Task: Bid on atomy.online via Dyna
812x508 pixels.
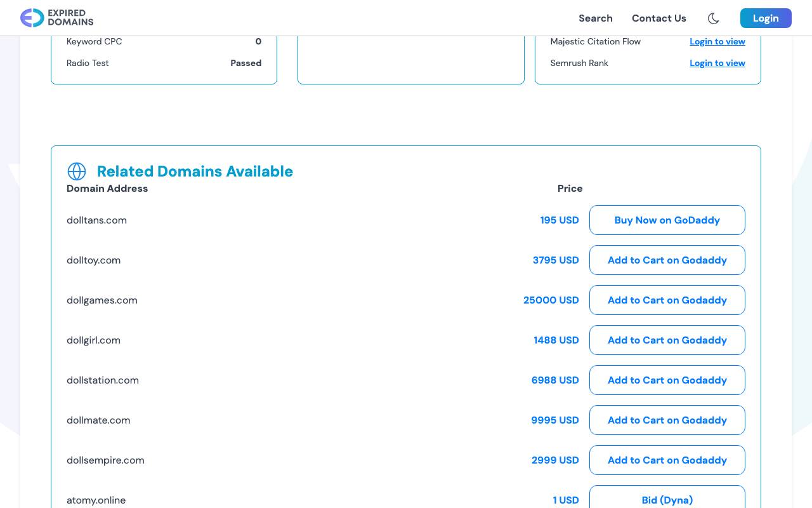Action: (667, 497)
